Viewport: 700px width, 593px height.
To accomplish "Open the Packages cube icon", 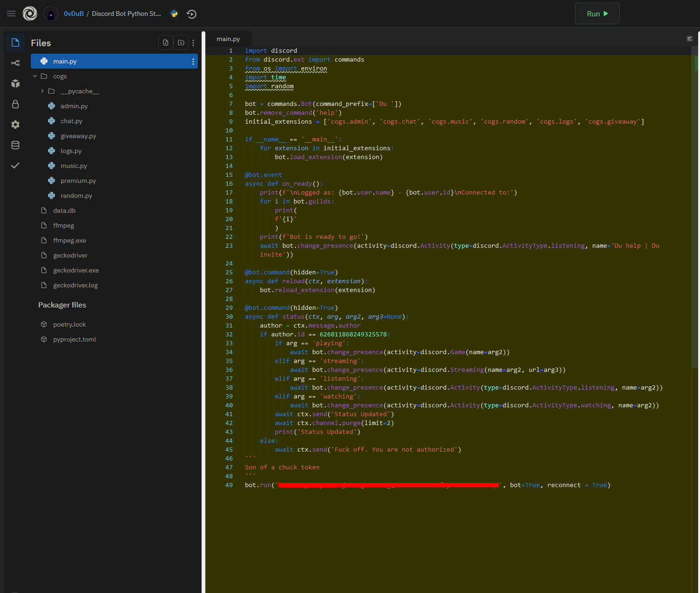I will pyautogui.click(x=15, y=84).
